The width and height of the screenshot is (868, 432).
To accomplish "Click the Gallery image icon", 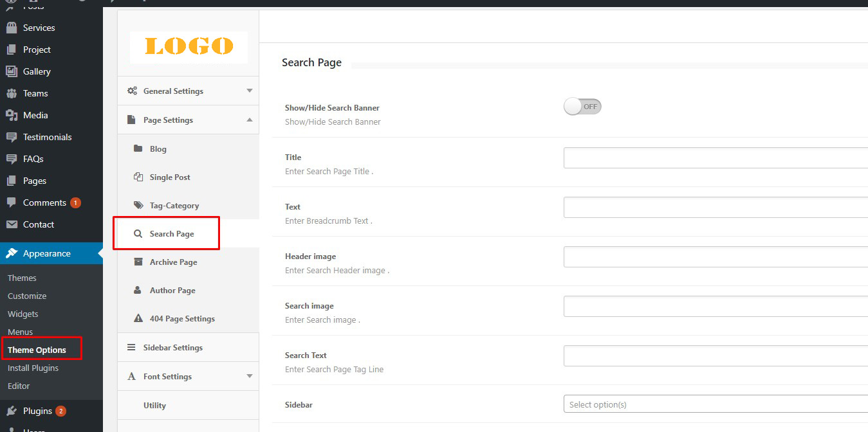I will [x=12, y=71].
